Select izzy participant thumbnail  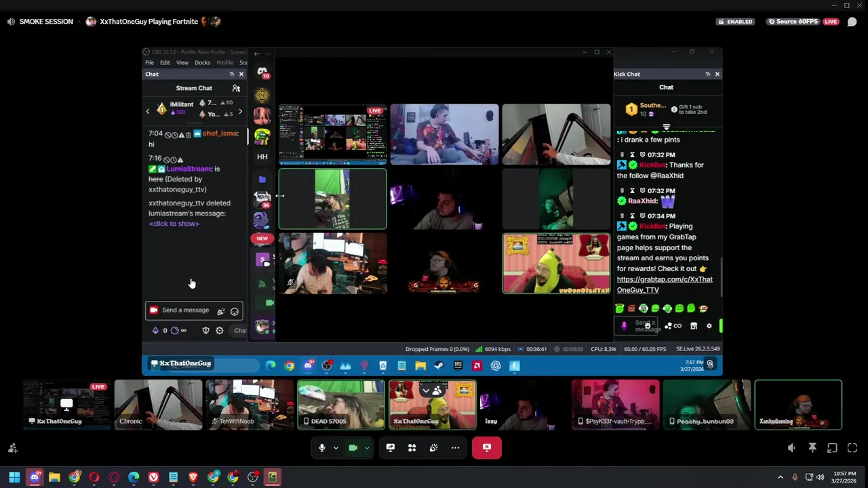(524, 405)
